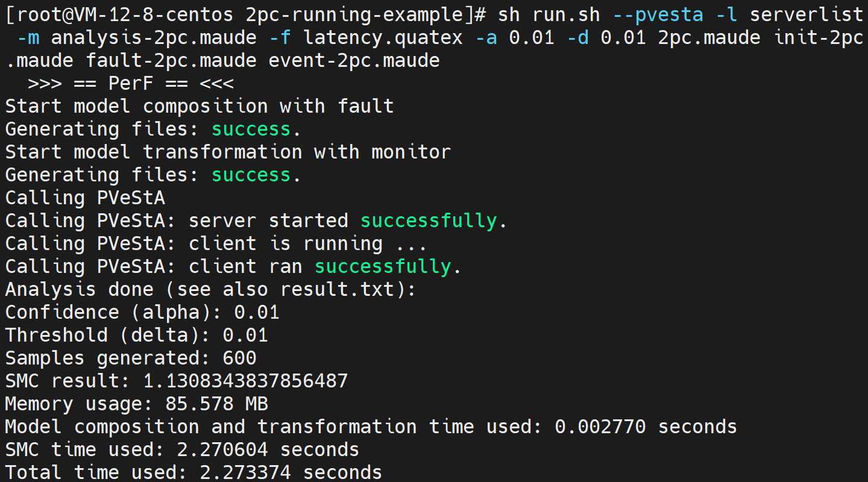Click the analysis-2pc.maude file name
The height and width of the screenshot is (482, 868).
(x=154, y=37)
